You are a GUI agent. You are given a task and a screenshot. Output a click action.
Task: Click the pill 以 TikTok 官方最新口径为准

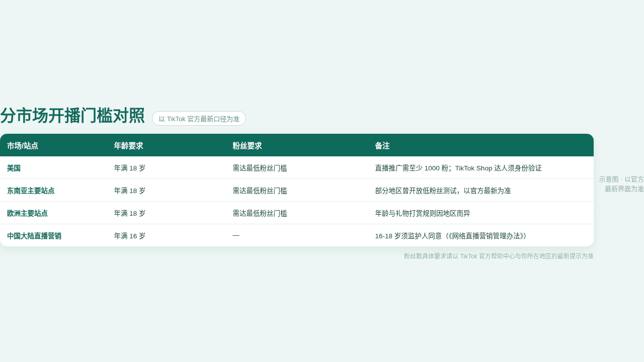199,119
